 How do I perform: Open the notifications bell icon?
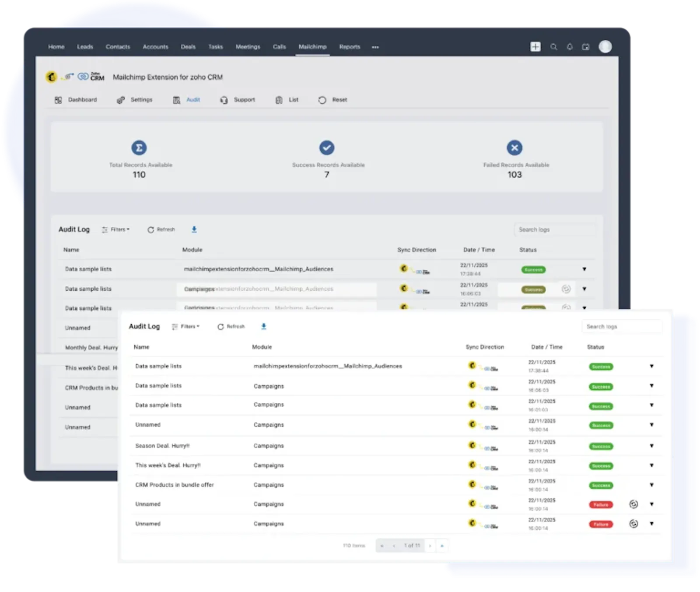[569, 47]
